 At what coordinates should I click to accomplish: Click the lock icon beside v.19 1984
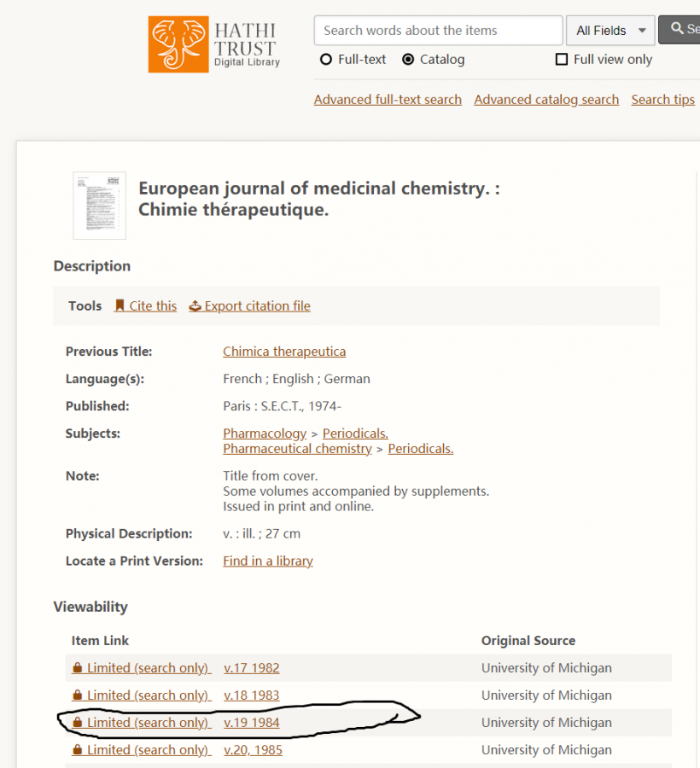click(78, 723)
